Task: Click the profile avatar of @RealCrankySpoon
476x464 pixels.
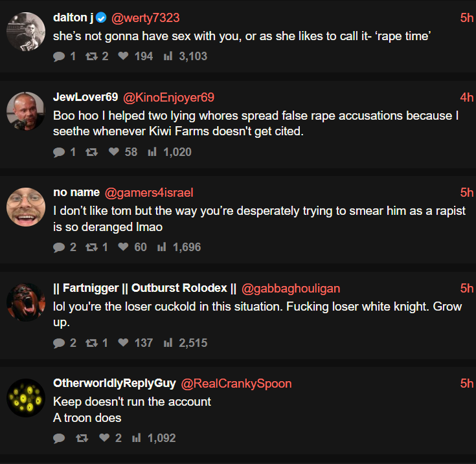Action: pyautogui.click(x=25, y=398)
